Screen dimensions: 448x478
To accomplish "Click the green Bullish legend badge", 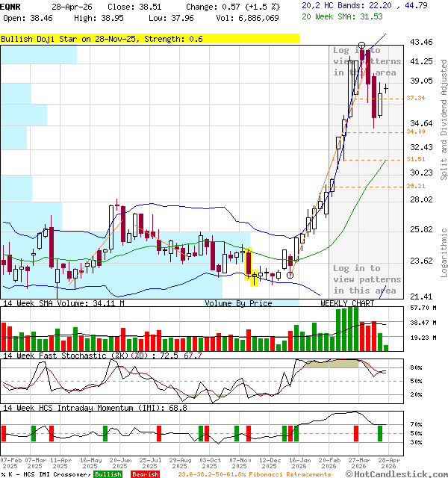I will 108,474.
